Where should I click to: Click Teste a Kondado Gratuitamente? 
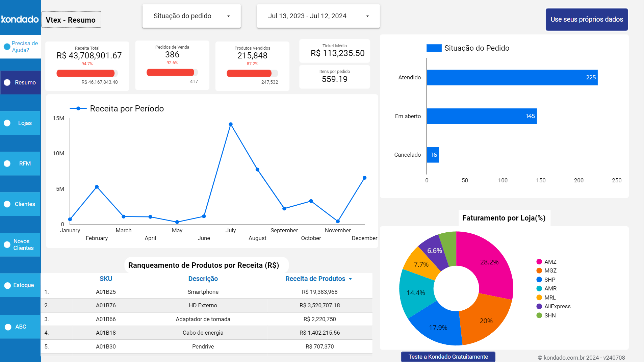click(x=448, y=357)
